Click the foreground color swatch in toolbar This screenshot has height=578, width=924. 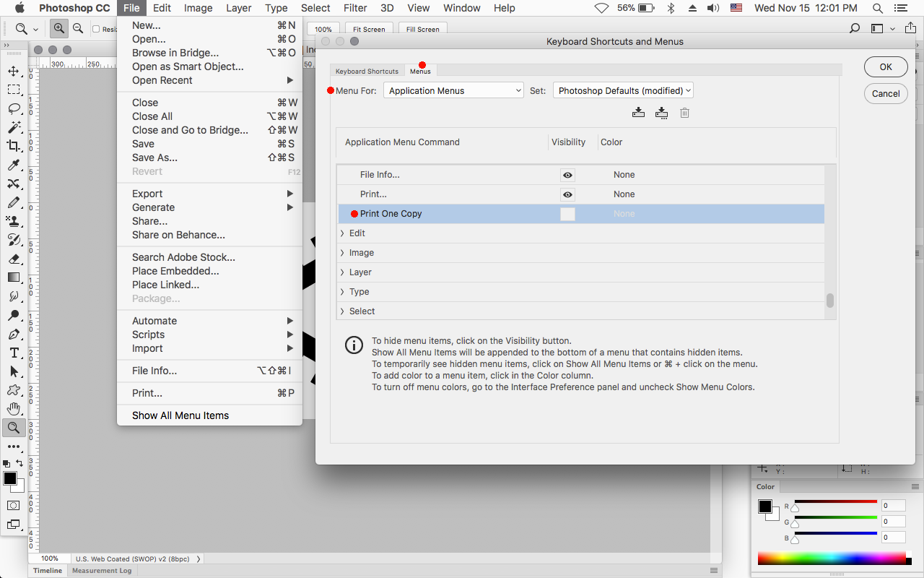pos(10,478)
